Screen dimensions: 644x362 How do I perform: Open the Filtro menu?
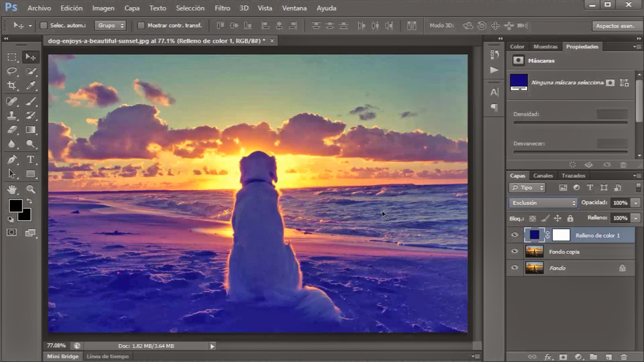222,8
